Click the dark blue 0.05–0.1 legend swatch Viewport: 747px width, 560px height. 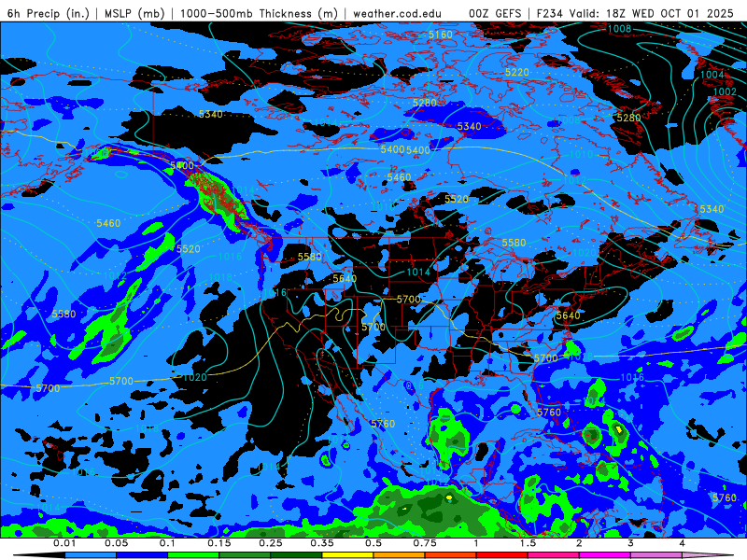142,555
